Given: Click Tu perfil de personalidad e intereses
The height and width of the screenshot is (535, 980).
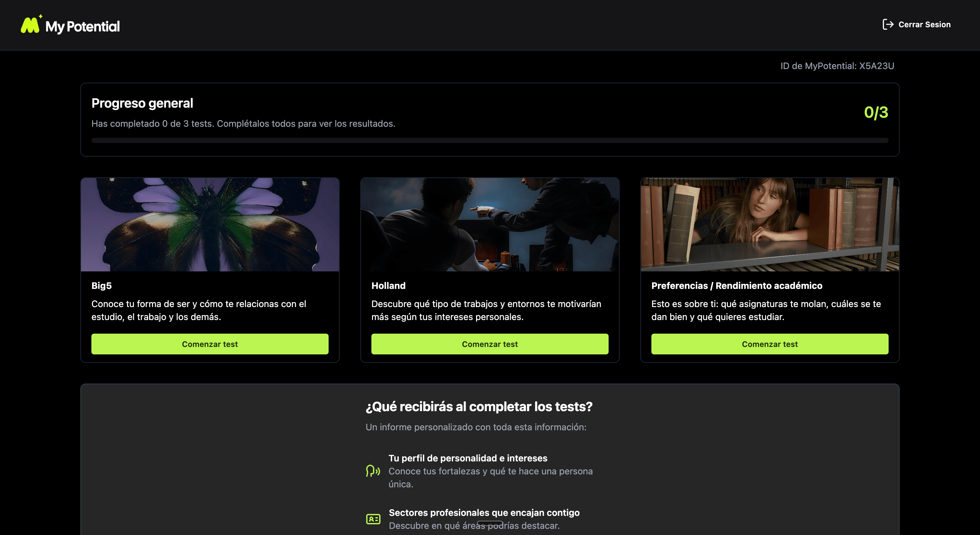Looking at the screenshot, I should click(x=468, y=458).
